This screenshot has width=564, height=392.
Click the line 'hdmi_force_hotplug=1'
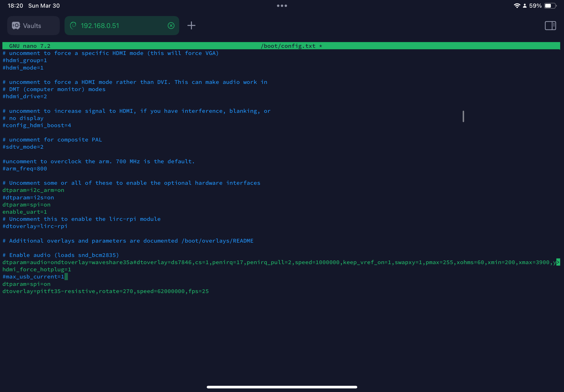coord(37,269)
